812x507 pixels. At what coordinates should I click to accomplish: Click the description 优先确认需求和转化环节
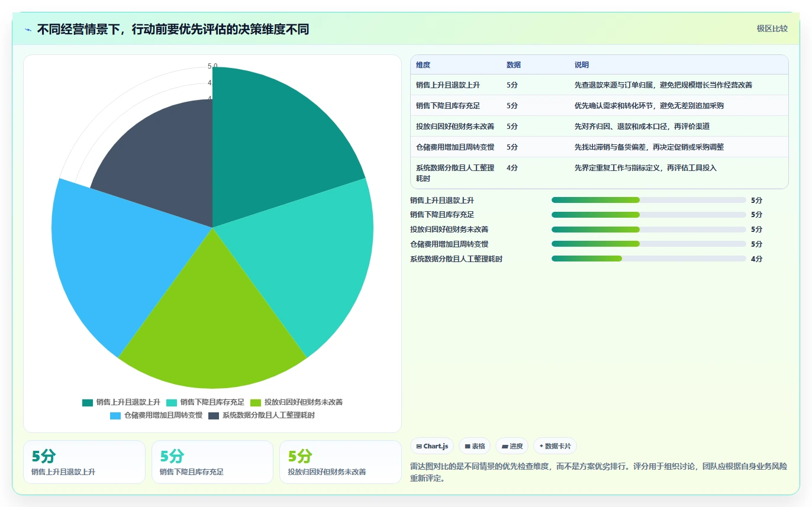tap(649, 106)
